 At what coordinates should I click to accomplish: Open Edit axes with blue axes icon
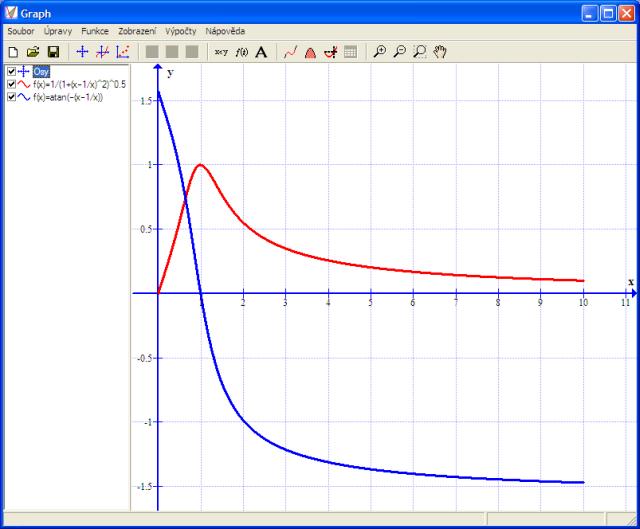[82, 51]
